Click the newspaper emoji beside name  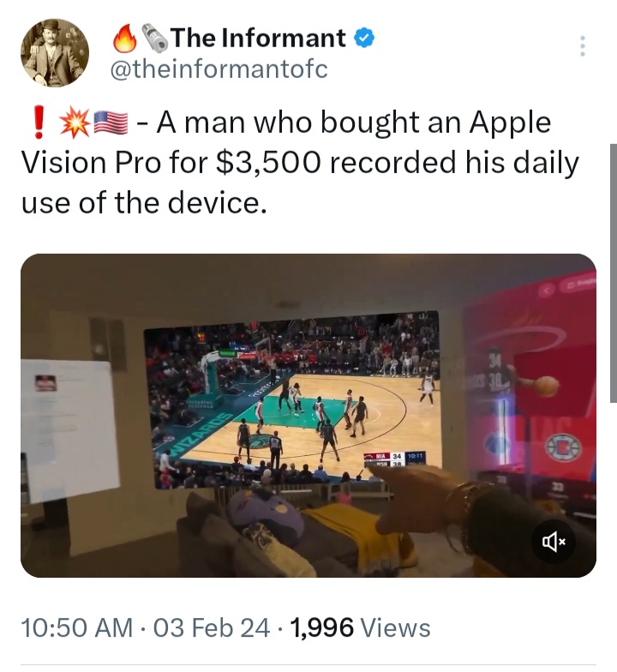click(x=154, y=39)
